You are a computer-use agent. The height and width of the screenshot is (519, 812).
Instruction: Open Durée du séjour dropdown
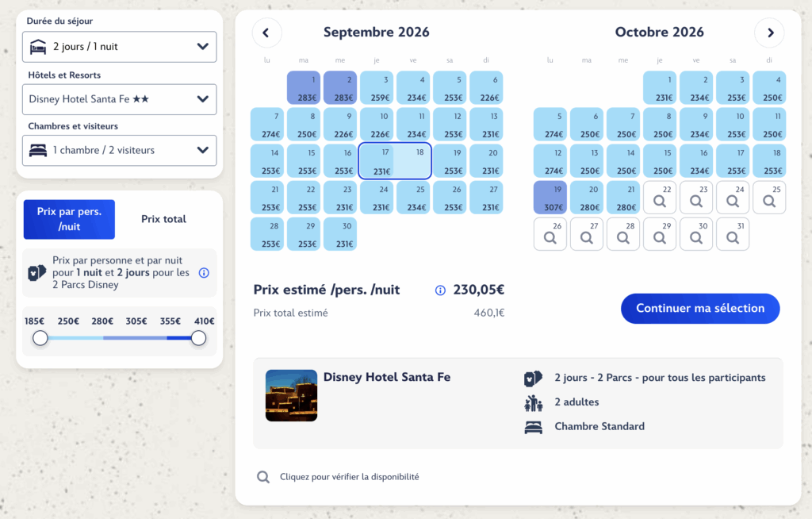(x=119, y=47)
